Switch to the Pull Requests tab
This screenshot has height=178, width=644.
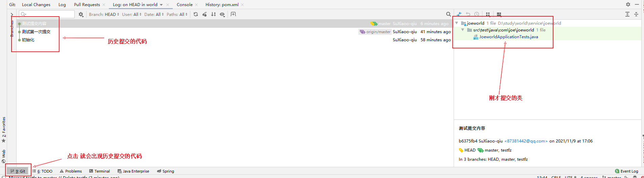[87, 4]
